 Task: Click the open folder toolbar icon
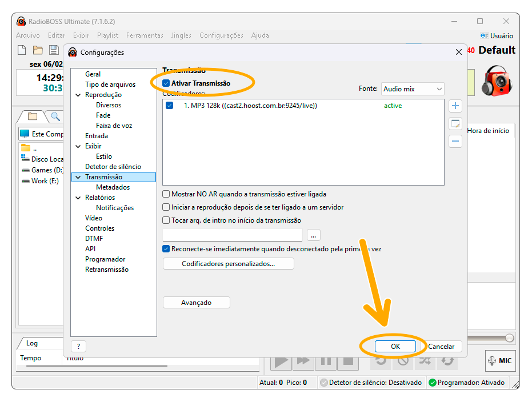(38, 50)
